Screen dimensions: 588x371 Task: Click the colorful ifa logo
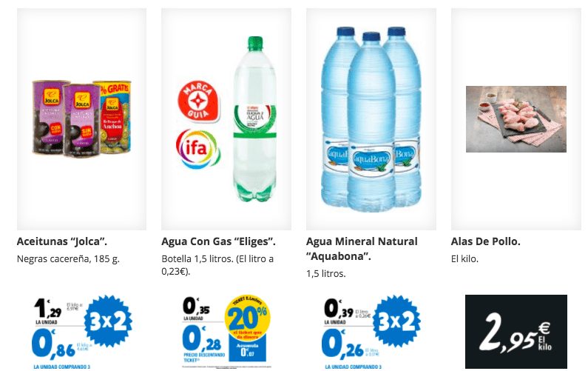(197, 149)
